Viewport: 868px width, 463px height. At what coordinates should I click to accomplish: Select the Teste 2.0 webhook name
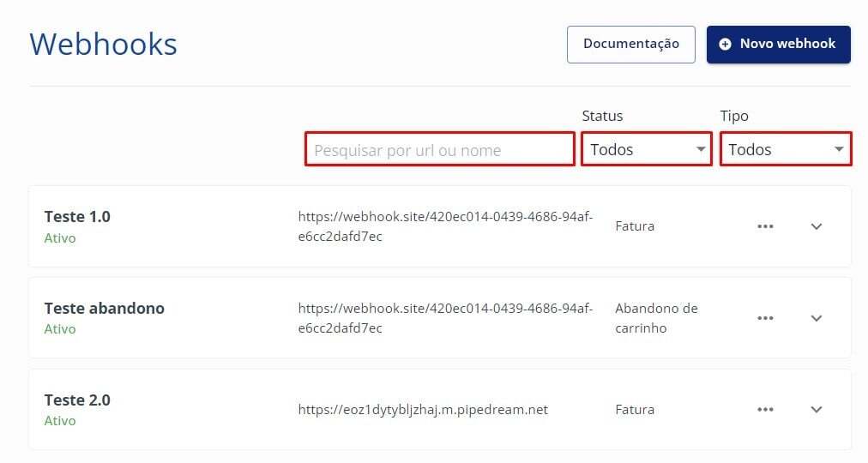[x=77, y=400]
